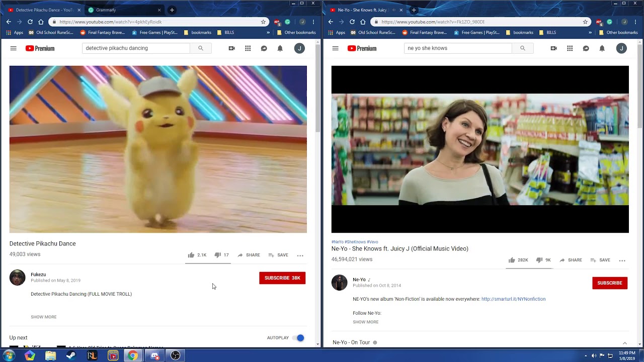Click the search magnifier button in left window
This screenshot has height=362, width=644.
click(201, 48)
